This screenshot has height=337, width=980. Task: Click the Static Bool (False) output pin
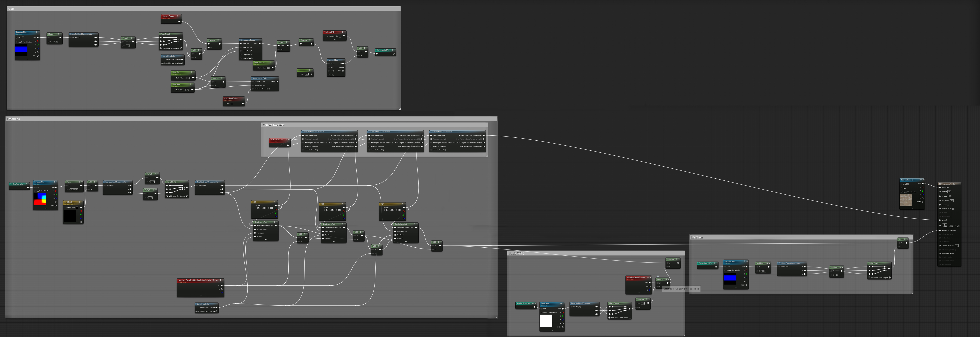tap(242, 103)
